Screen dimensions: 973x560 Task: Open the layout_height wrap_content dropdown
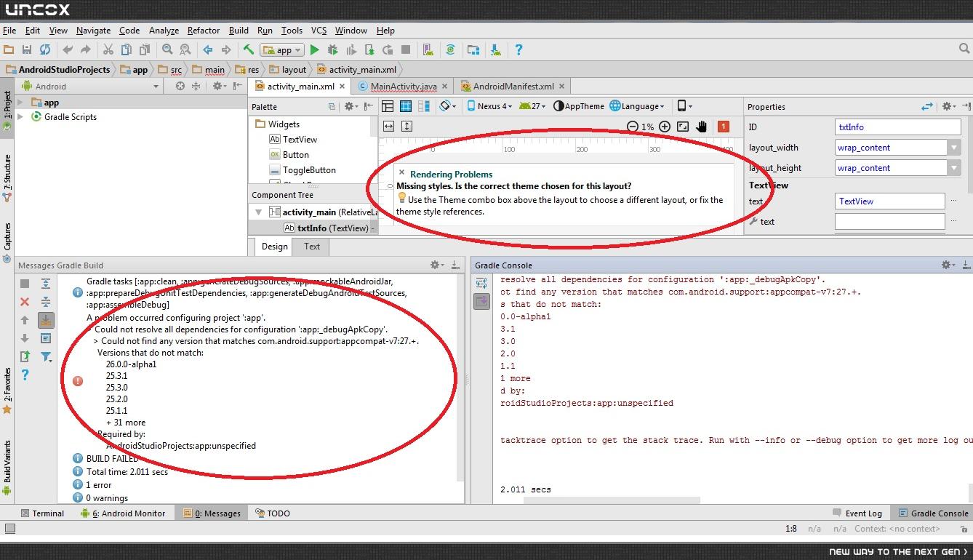click(x=953, y=168)
